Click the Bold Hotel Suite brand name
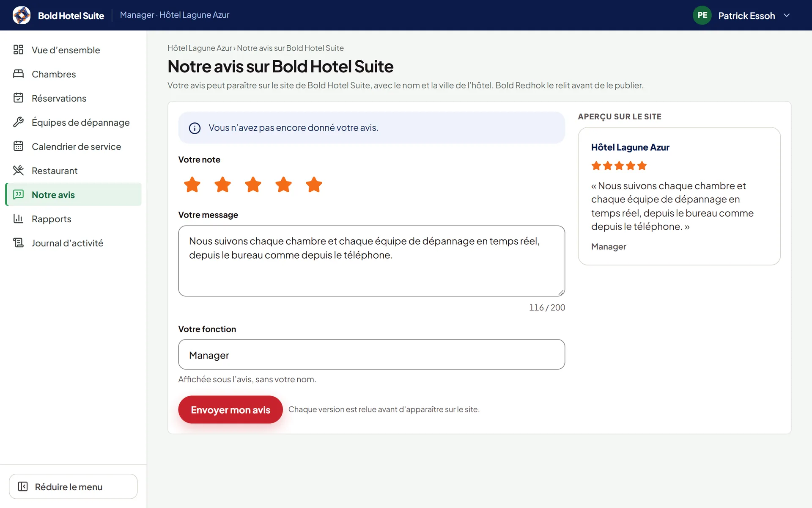Image resolution: width=812 pixels, height=508 pixels. point(71,16)
